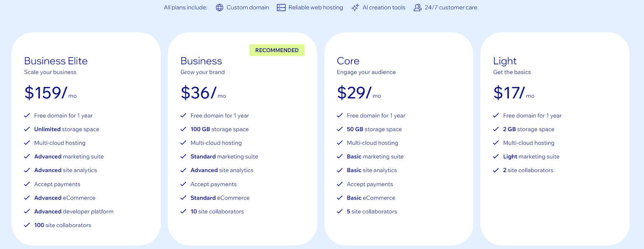Click the checkmark beside Basic marketing suite
This screenshot has width=644, height=249.
(x=339, y=156)
